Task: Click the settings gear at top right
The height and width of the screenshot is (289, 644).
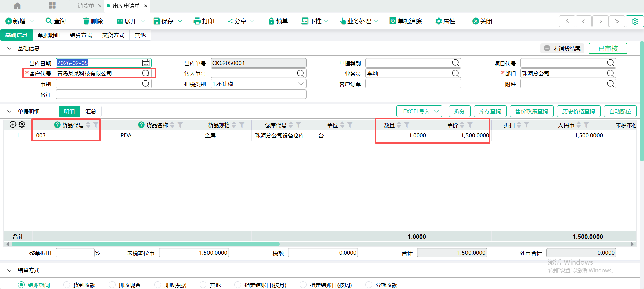Action: (635, 21)
